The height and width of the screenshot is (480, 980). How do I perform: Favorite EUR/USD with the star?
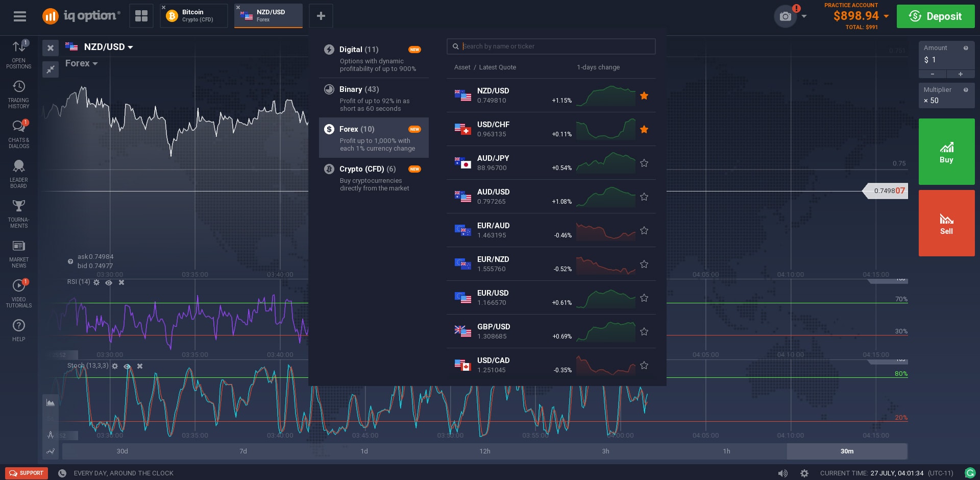pos(644,298)
